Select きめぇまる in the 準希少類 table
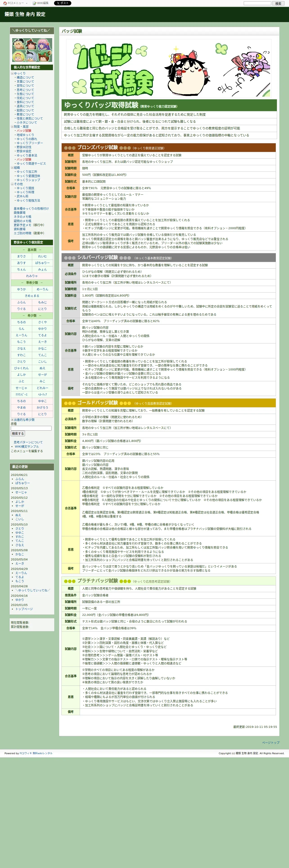Screen dimensions: 289x868 [x=32, y=296]
